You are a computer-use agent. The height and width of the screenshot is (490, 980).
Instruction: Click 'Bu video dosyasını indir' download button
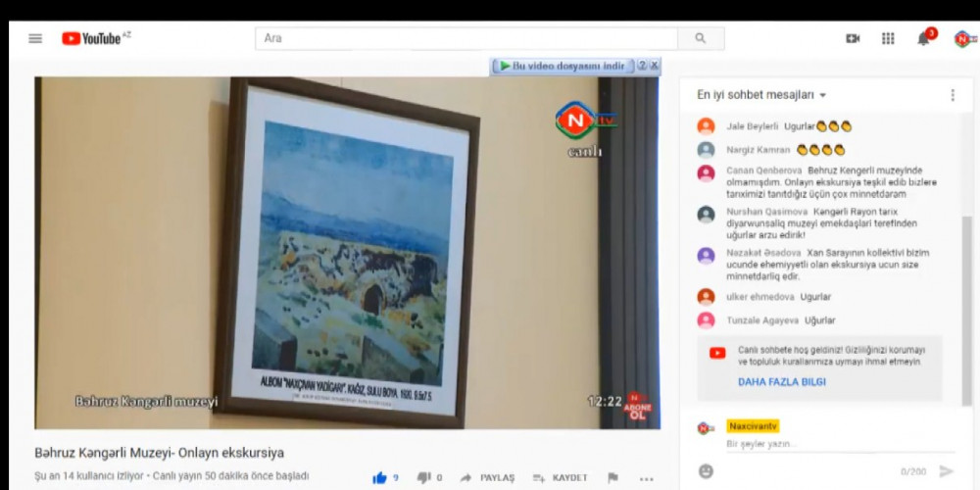tap(563, 66)
